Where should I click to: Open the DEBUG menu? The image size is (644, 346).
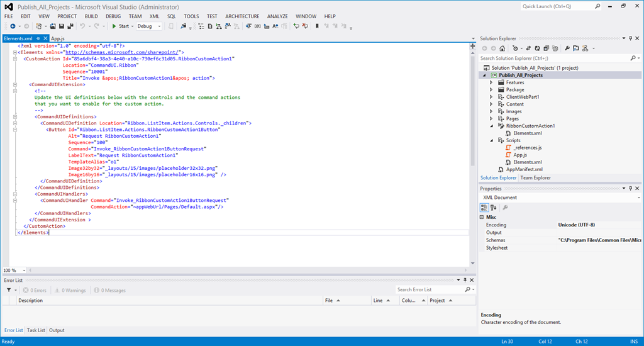click(x=113, y=16)
